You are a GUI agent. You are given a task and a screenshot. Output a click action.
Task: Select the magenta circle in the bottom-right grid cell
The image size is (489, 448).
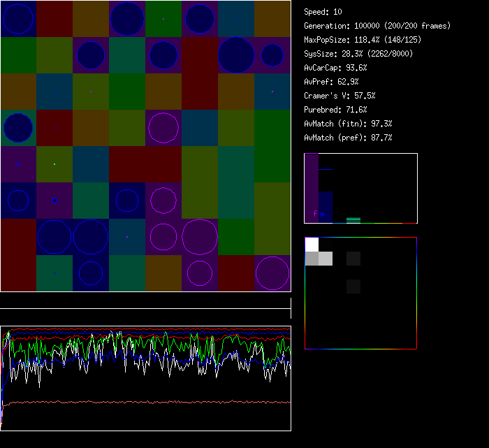(x=272, y=273)
